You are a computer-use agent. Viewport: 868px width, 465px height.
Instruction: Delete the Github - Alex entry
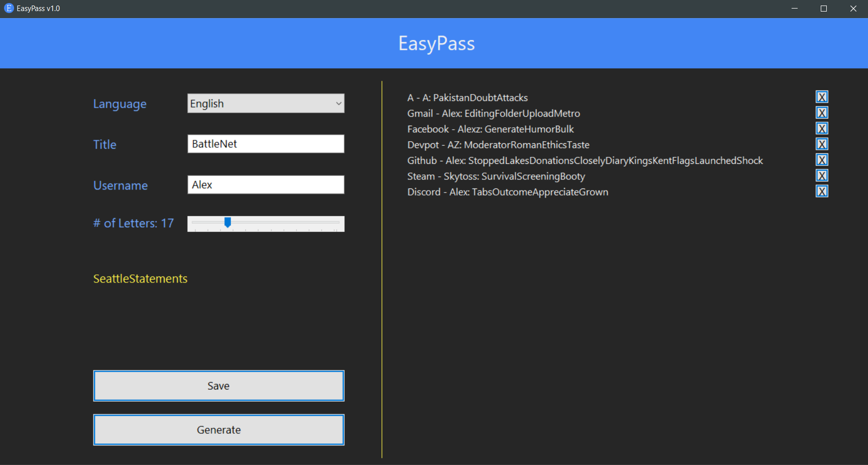(822, 160)
